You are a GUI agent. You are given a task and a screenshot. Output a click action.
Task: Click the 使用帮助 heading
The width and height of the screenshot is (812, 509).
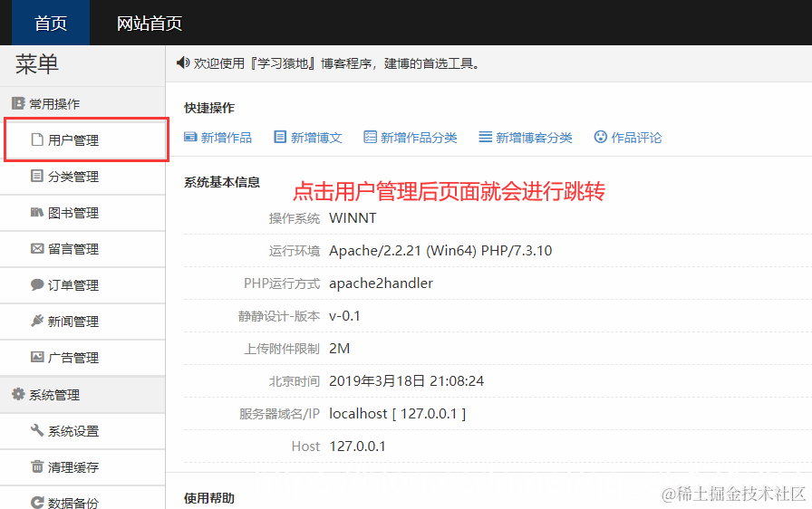(x=209, y=498)
